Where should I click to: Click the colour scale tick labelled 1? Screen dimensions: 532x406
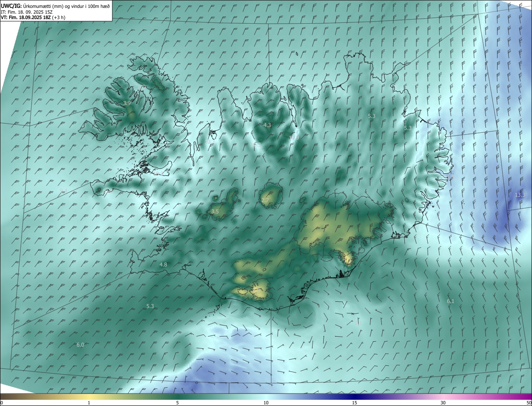pyautogui.click(x=89, y=403)
